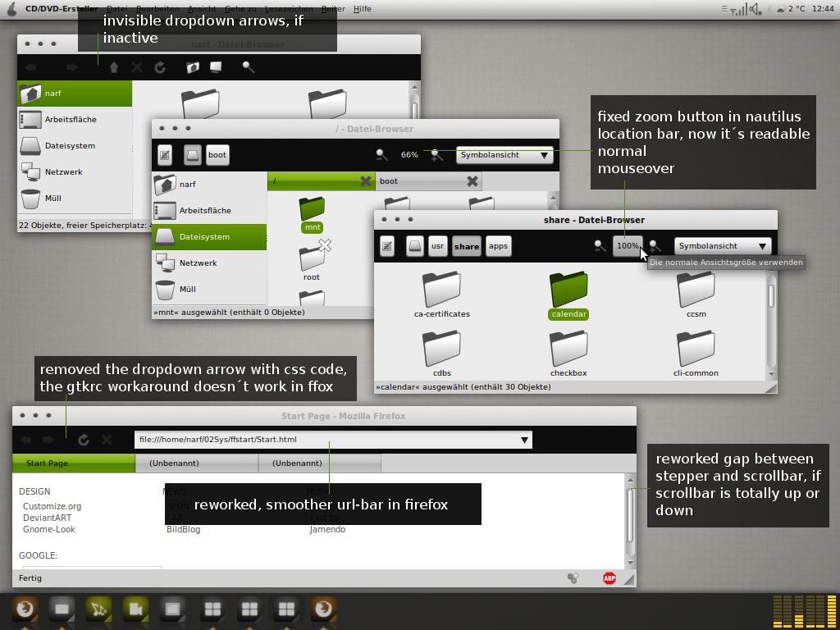Zoom in right of the 100% button
The image size is (840, 630).
tap(655, 246)
